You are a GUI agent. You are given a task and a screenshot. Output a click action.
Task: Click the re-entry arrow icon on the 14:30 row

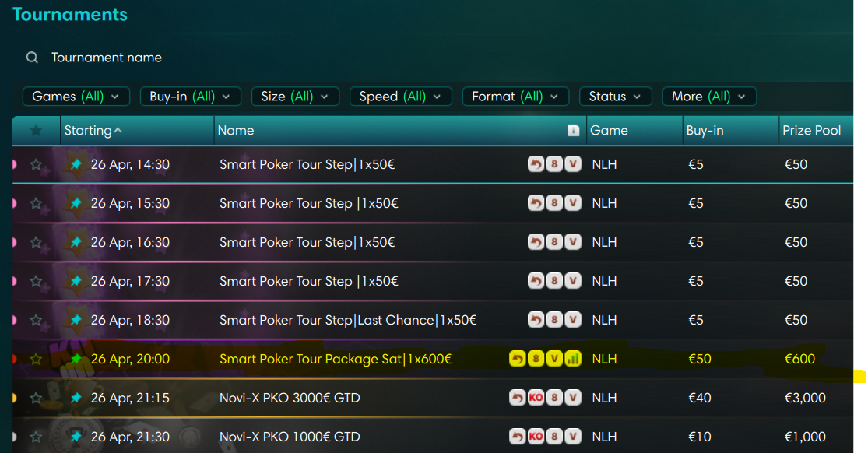coord(536,164)
